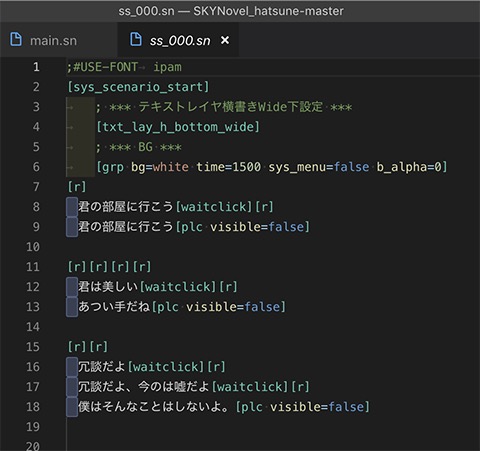Viewport: 480px width, 451px height.
Task: Close the ss_000.sn tab
Action: (225, 40)
